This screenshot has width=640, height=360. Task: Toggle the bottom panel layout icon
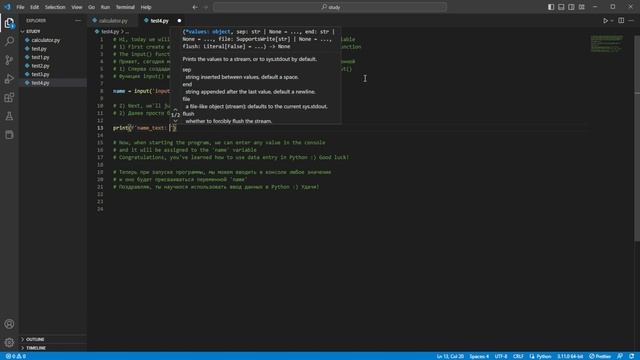coord(561,7)
